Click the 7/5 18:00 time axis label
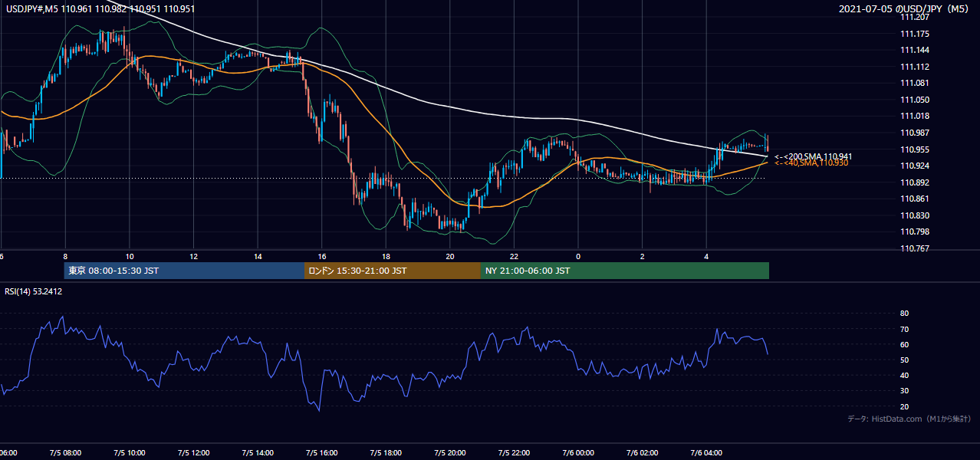This screenshot has height=460, width=980. coord(386,453)
